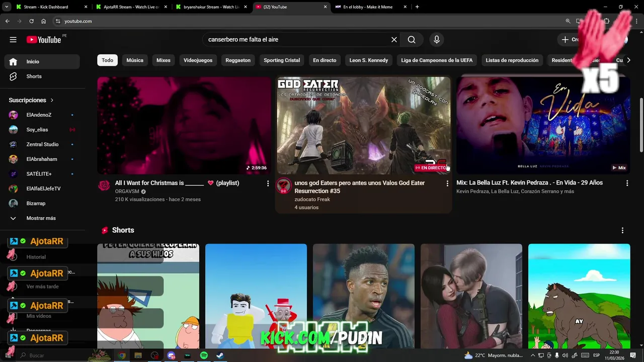644x362 pixels.
Task: Open the Chrome three-dot menu
Action: click(636, 21)
